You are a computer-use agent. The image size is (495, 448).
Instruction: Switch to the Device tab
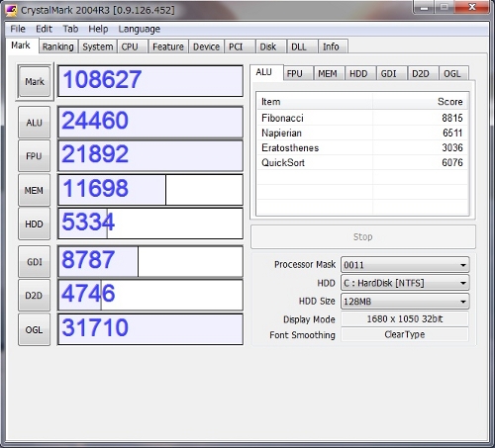(206, 46)
